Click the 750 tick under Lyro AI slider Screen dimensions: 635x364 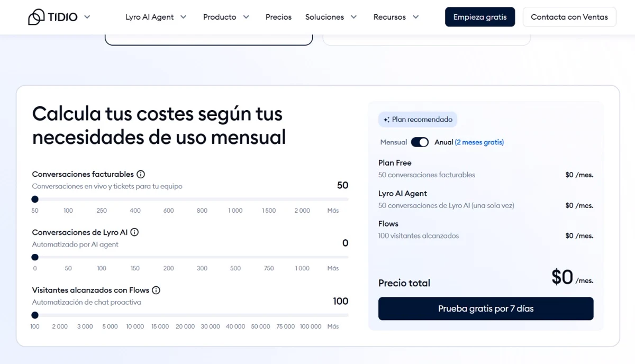point(269,268)
